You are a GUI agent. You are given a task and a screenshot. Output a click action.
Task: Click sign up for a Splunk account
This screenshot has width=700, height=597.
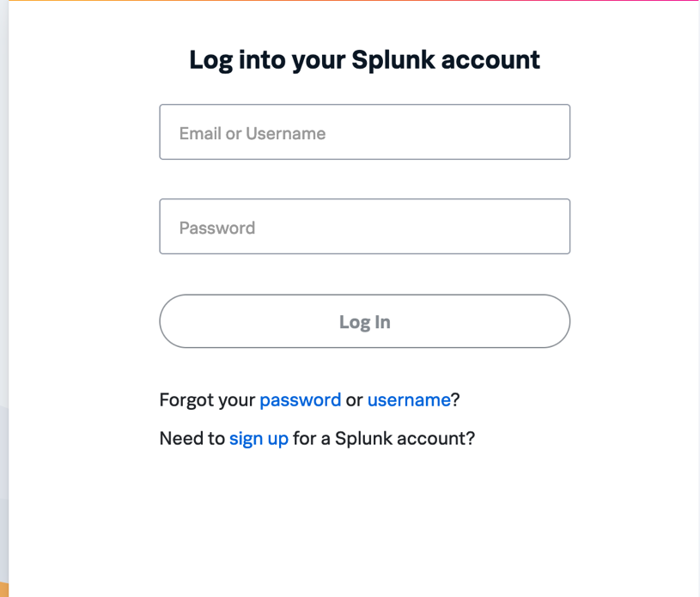[259, 438]
